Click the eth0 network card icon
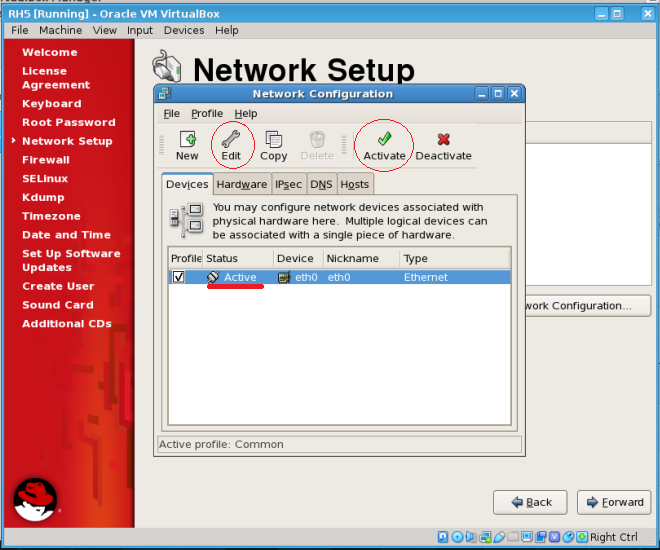The height and width of the screenshot is (550, 660). point(284,277)
